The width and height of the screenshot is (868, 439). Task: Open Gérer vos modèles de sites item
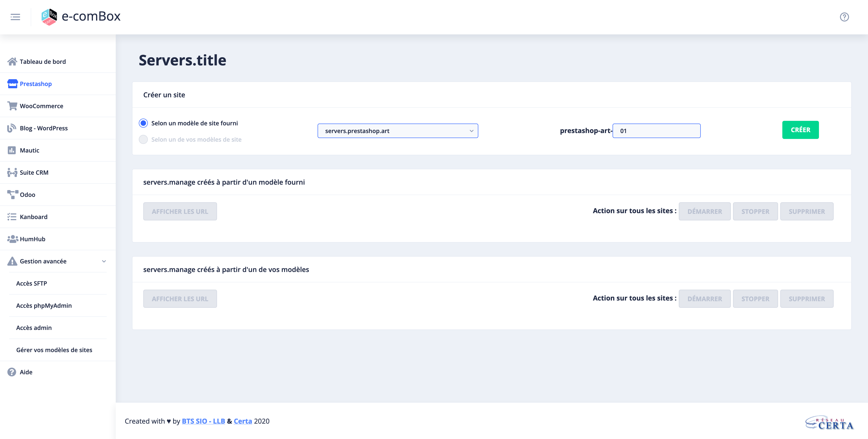58,350
